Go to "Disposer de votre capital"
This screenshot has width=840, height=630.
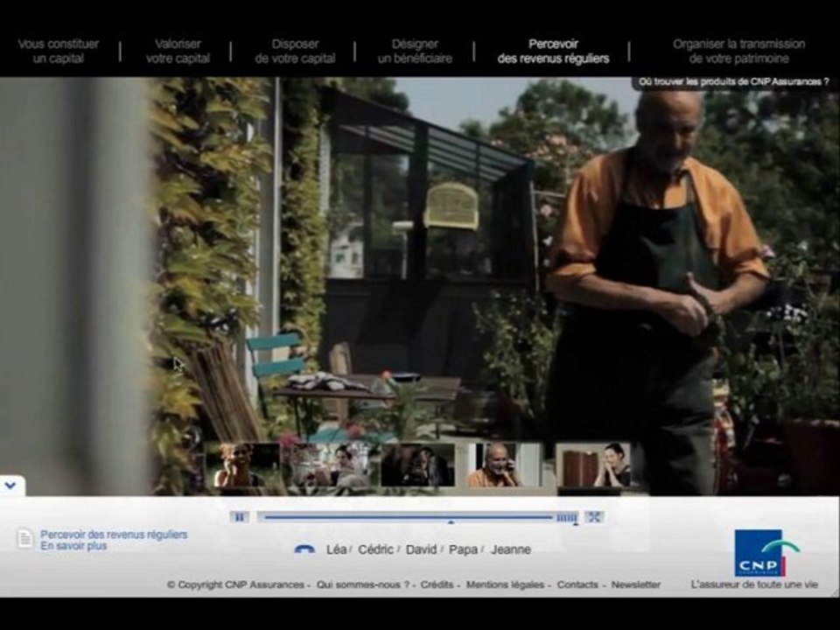[295, 51]
